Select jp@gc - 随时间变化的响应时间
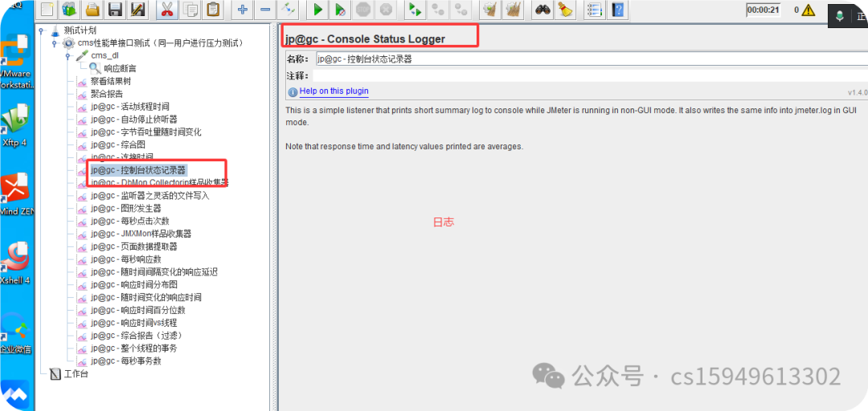 [146, 298]
